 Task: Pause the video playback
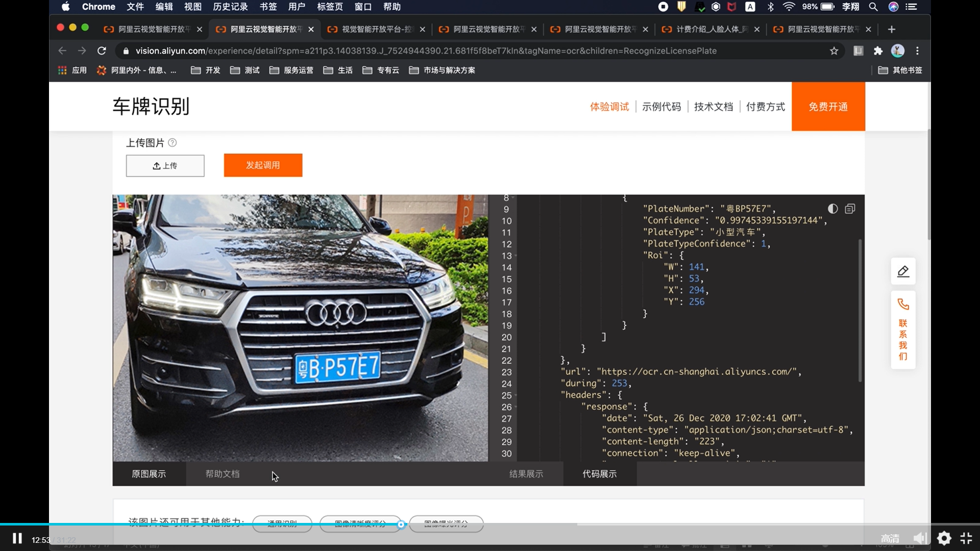click(x=17, y=539)
